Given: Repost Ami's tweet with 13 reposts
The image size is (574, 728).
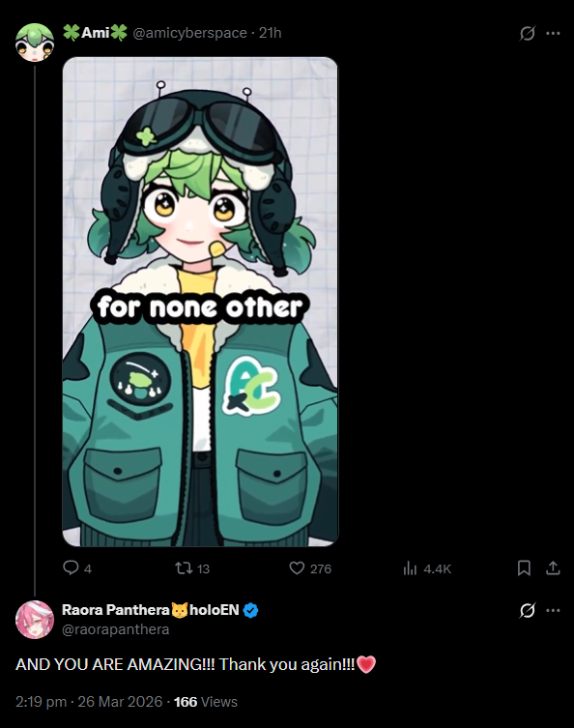Looking at the screenshot, I should point(184,568).
